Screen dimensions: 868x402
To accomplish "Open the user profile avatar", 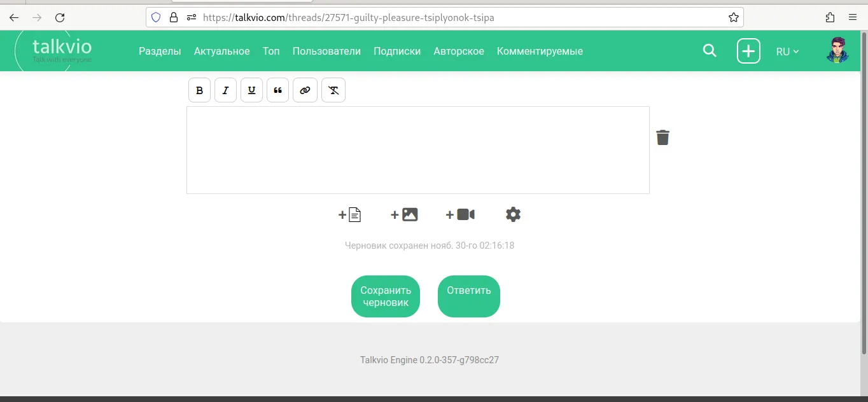I will click(x=837, y=50).
